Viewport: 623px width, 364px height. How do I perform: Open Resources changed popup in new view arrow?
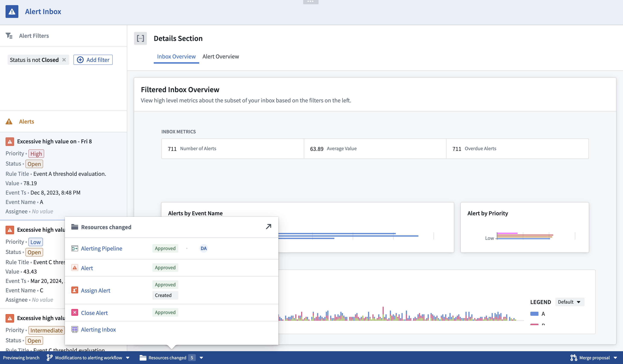(x=269, y=227)
